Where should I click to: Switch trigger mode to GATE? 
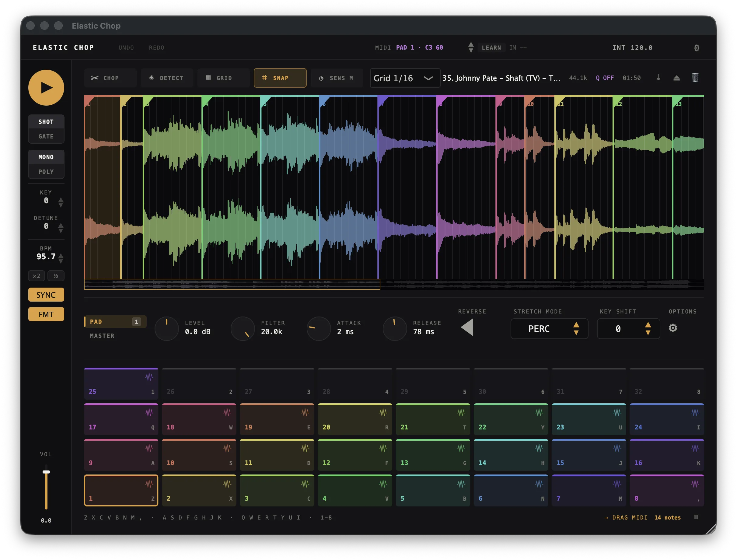click(46, 136)
